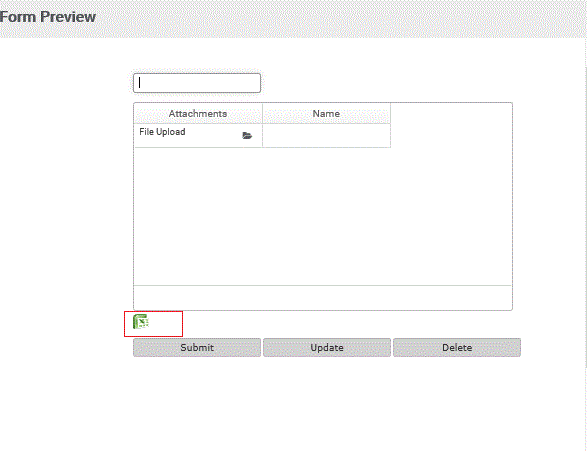This screenshot has width=587, height=451.
Task: Click the Submit button
Action: [197, 347]
